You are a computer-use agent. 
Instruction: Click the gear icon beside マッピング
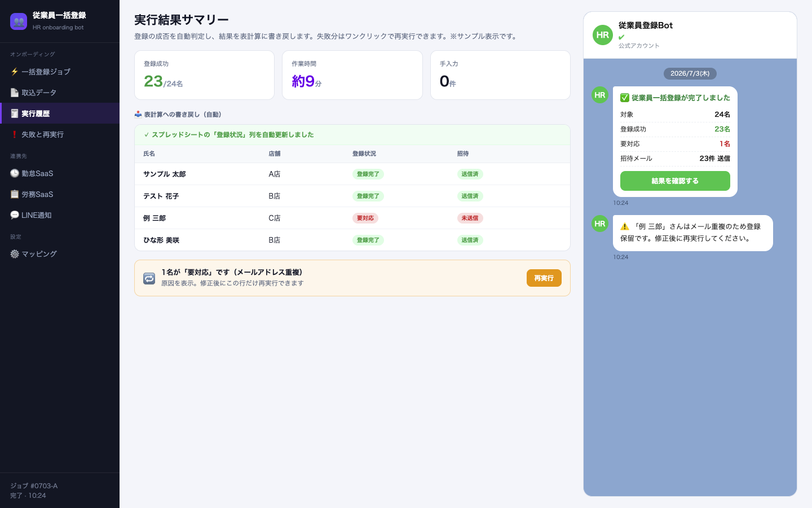(x=15, y=254)
